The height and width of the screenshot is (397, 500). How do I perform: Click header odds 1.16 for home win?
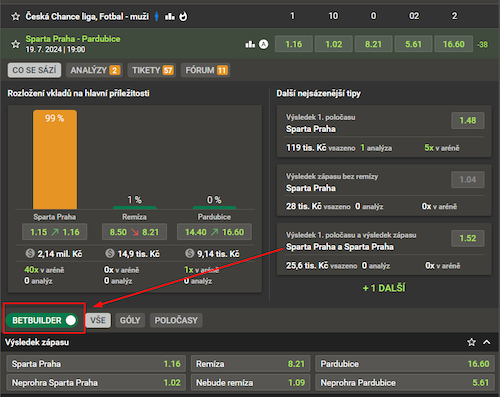(x=294, y=44)
